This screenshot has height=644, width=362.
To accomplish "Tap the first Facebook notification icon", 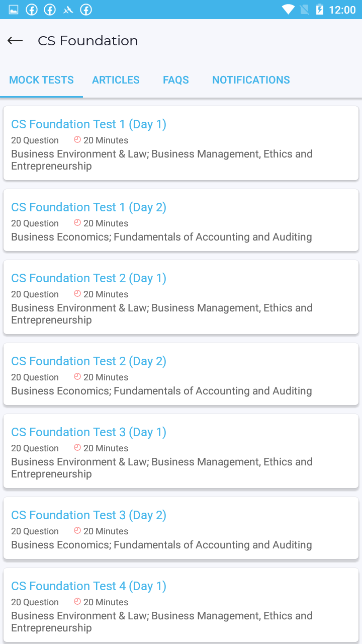I will tap(32, 10).
